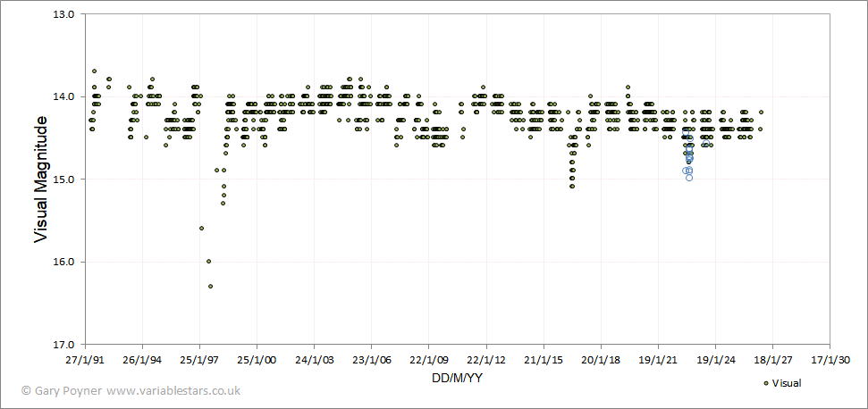Click the 17/1/30 date label

pos(830,361)
